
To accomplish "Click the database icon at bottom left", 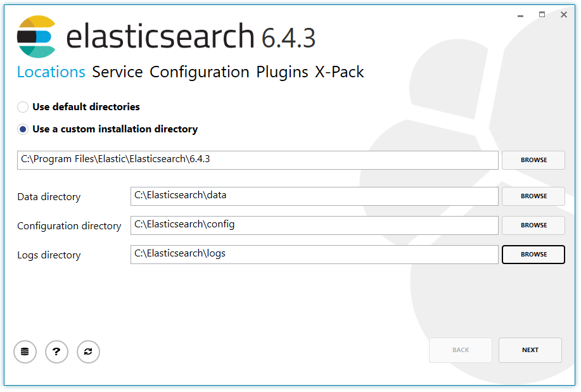I will (x=25, y=351).
